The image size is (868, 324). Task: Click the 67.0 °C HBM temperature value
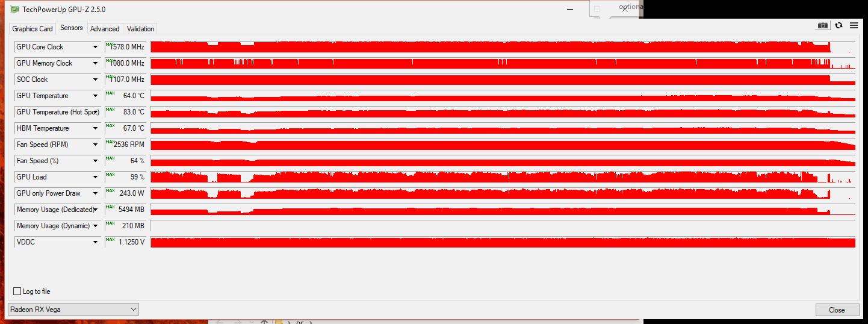click(x=126, y=128)
